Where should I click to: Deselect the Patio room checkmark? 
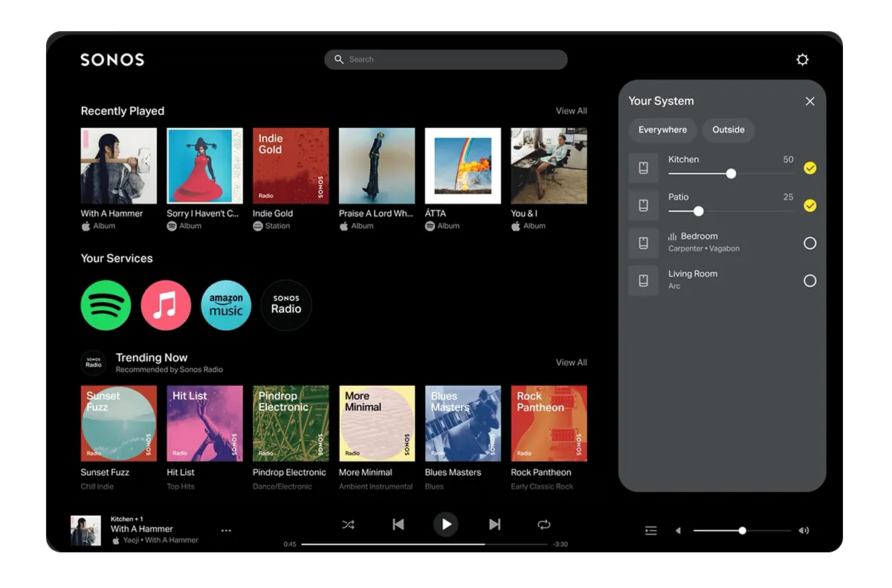(x=810, y=205)
